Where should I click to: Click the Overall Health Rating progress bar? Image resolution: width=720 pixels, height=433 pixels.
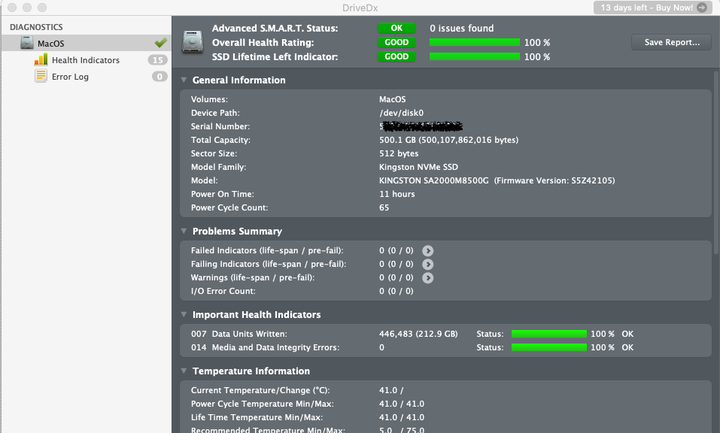(x=474, y=42)
